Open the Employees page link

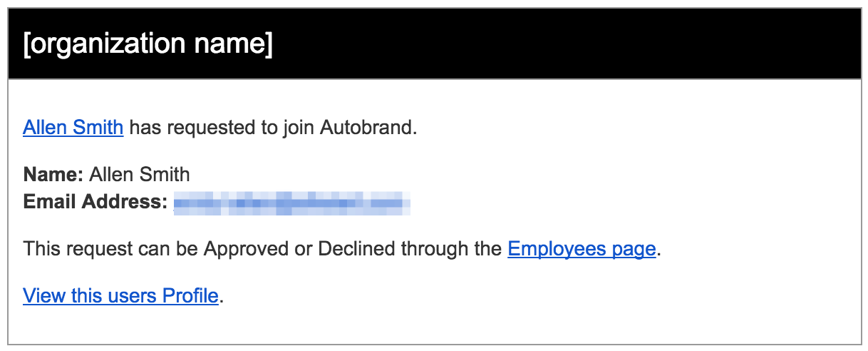[x=582, y=248]
